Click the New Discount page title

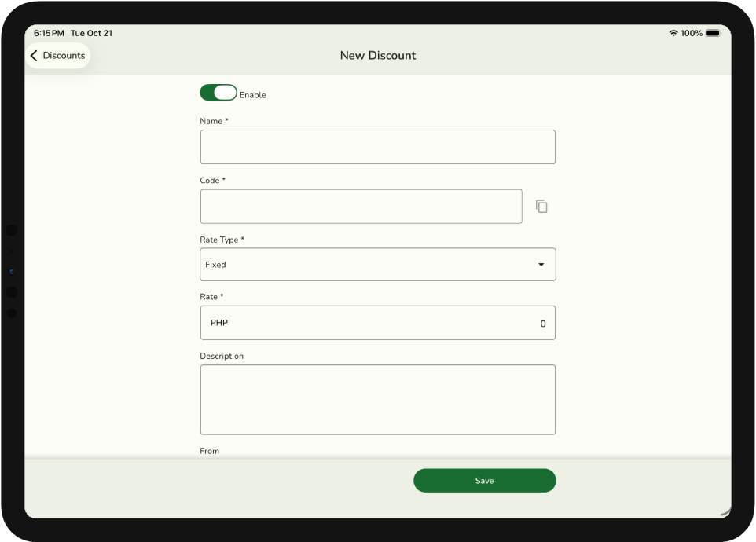(378, 56)
